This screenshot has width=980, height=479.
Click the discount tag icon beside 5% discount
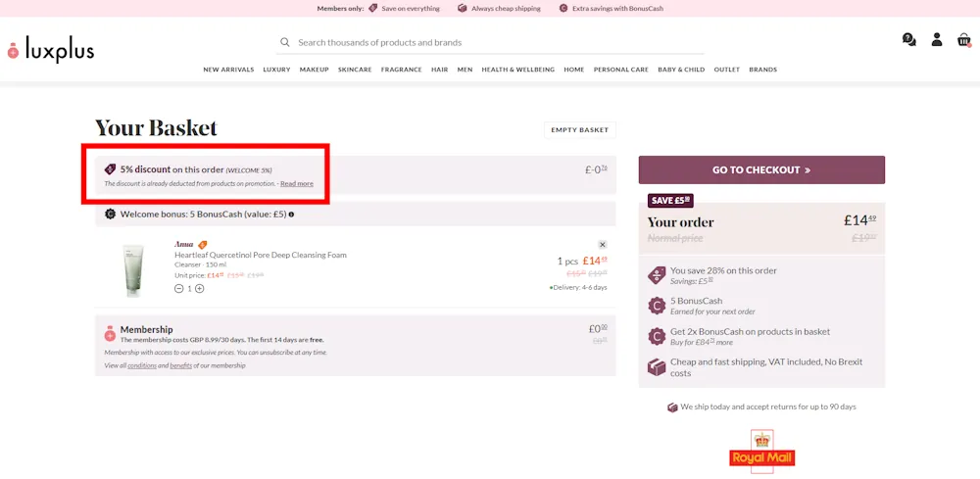coord(110,169)
